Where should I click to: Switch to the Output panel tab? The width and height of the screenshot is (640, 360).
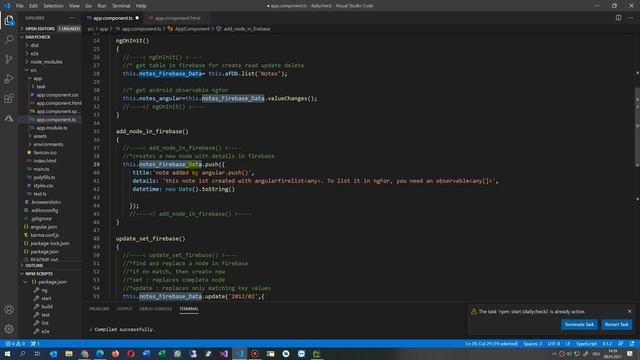124,309
